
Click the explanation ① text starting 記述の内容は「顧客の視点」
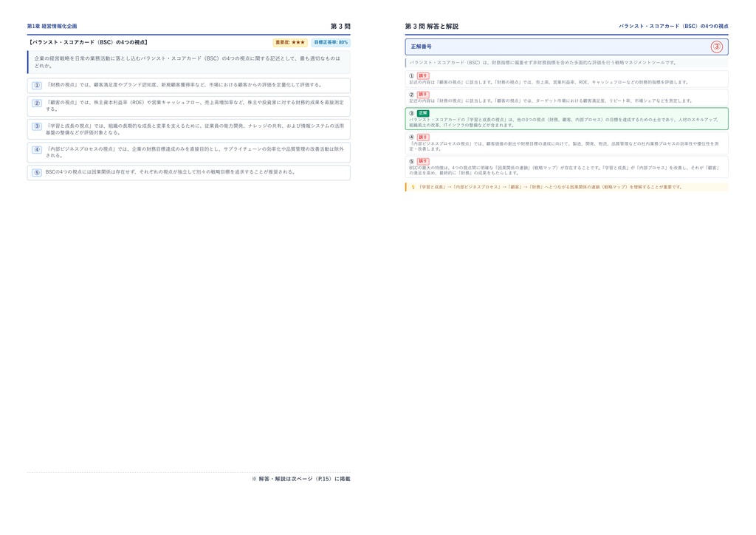(549, 83)
